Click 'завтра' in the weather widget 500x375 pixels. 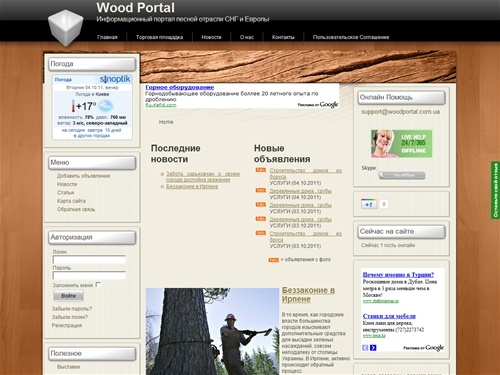tap(95, 130)
